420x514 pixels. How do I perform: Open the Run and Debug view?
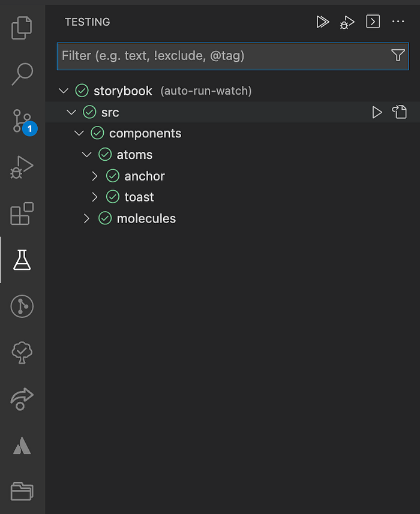[22, 167]
